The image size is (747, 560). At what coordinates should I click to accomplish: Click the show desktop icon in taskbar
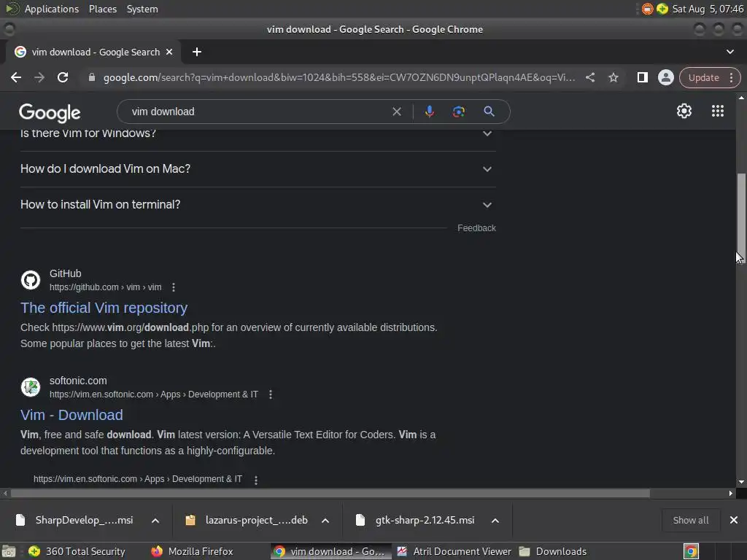9,551
